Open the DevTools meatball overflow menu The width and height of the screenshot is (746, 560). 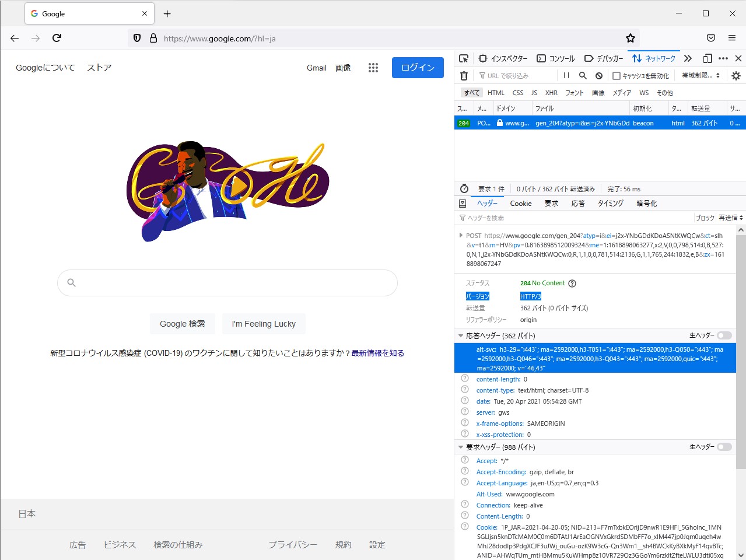723,58
